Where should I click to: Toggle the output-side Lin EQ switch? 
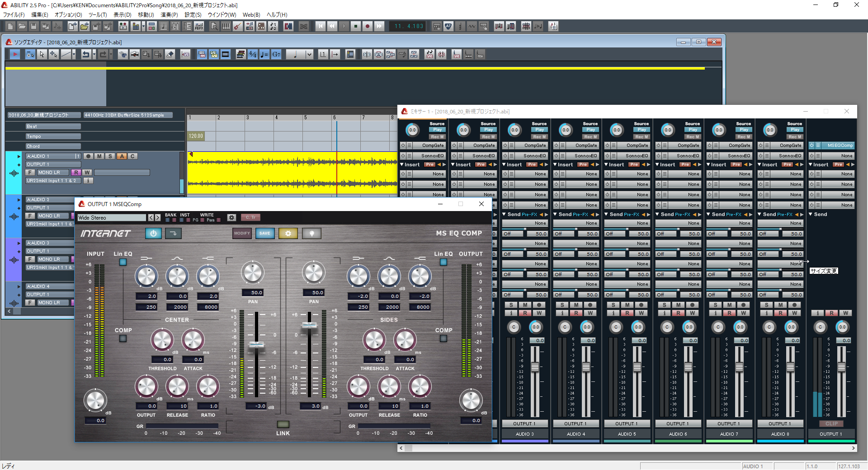[x=443, y=262]
